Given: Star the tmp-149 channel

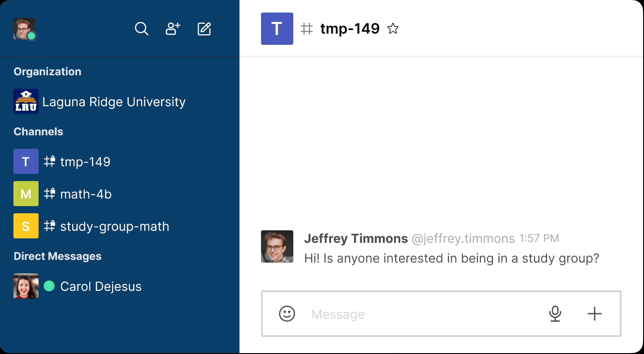Looking at the screenshot, I should point(393,29).
